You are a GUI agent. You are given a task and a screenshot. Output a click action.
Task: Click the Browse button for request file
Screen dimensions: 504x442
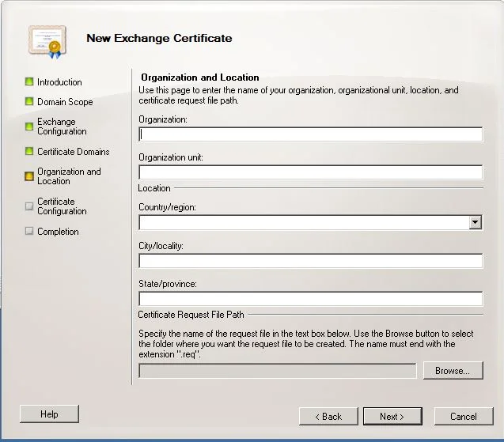[x=453, y=371]
